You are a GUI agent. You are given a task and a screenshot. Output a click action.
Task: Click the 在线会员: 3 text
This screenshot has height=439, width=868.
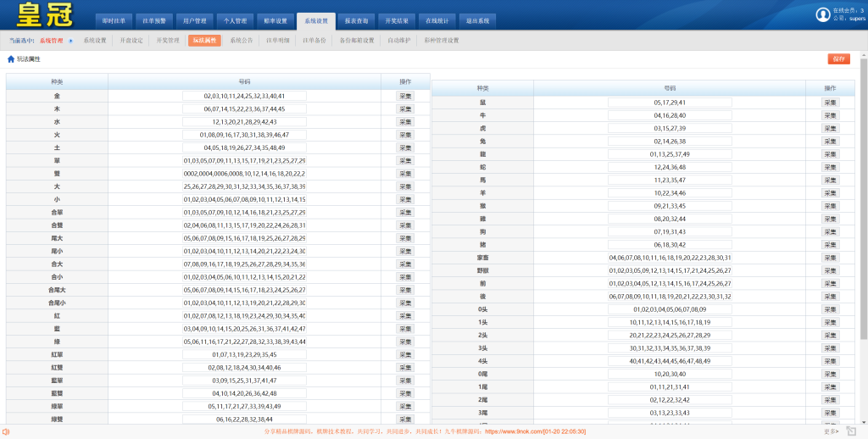coord(848,10)
